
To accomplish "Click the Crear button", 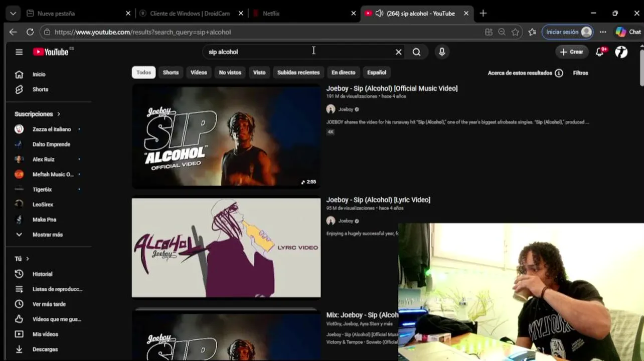I will 571,52.
